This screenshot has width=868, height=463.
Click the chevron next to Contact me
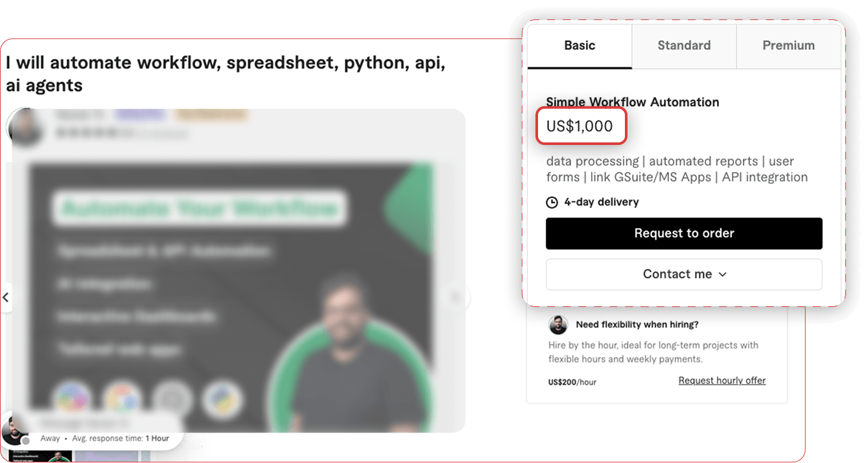pyautogui.click(x=723, y=275)
